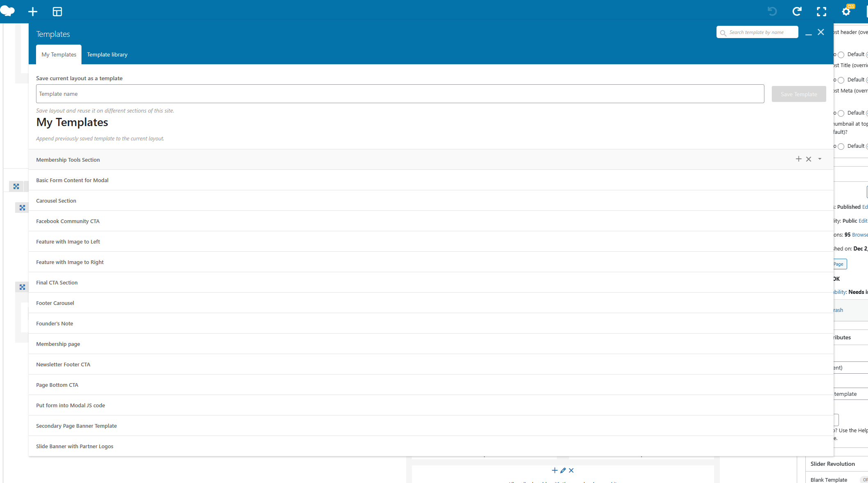Click the move handle icon of the topmost row
The height and width of the screenshot is (483, 868).
[x=16, y=186]
